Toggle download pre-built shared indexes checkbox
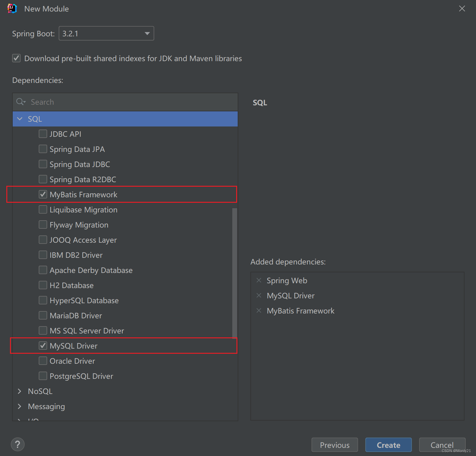This screenshot has width=476, height=456. click(16, 58)
